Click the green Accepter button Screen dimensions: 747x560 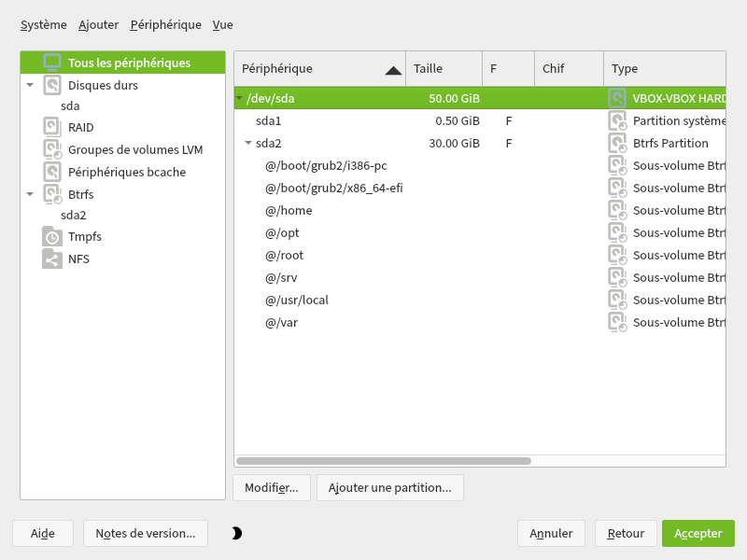[x=698, y=533]
